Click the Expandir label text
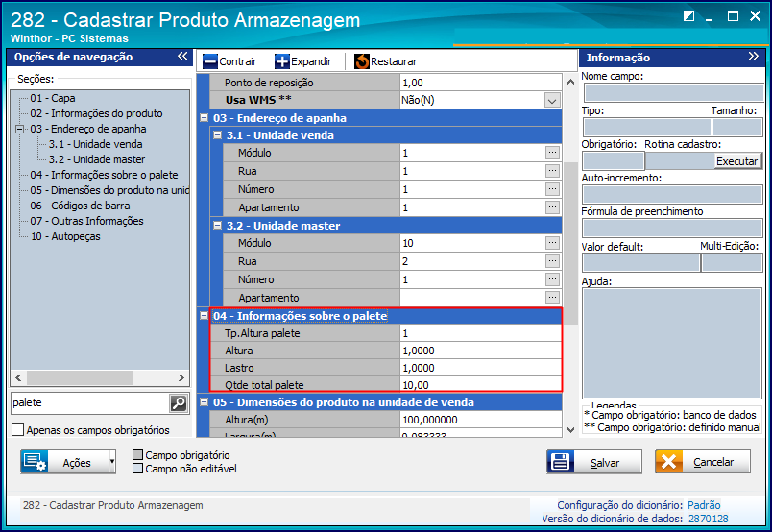Image resolution: width=772 pixels, height=532 pixels. pyautogui.click(x=311, y=61)
